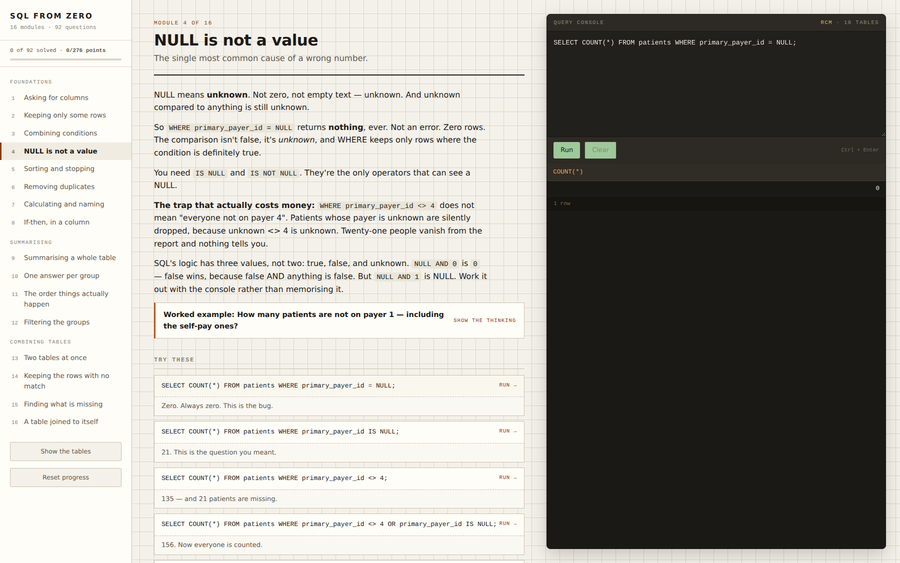Click inside the query console text area

(716, 84)
